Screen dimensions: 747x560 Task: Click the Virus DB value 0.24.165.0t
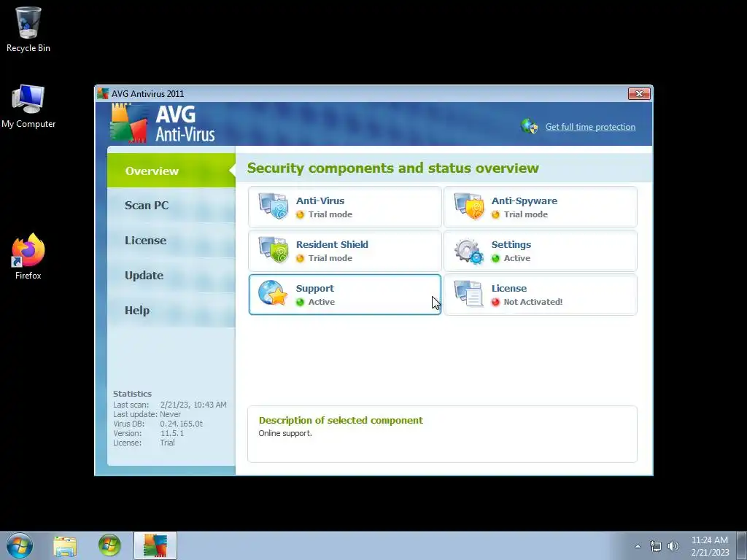pyautogui.click(x=182, y=424)
